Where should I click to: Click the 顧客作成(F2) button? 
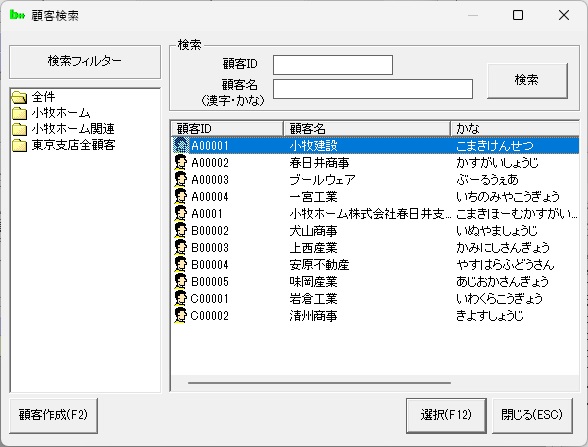click(x=53, y=416)
